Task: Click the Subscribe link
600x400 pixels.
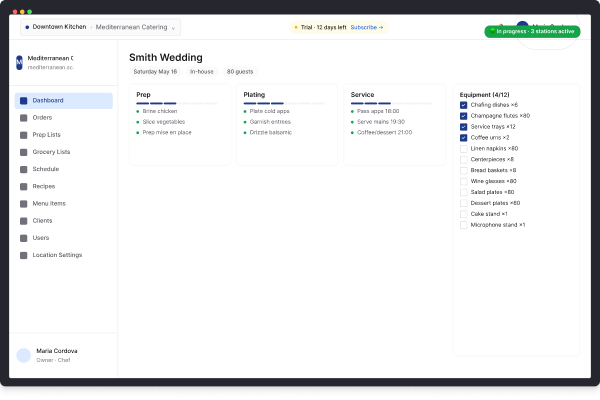Action: (367, 28)
